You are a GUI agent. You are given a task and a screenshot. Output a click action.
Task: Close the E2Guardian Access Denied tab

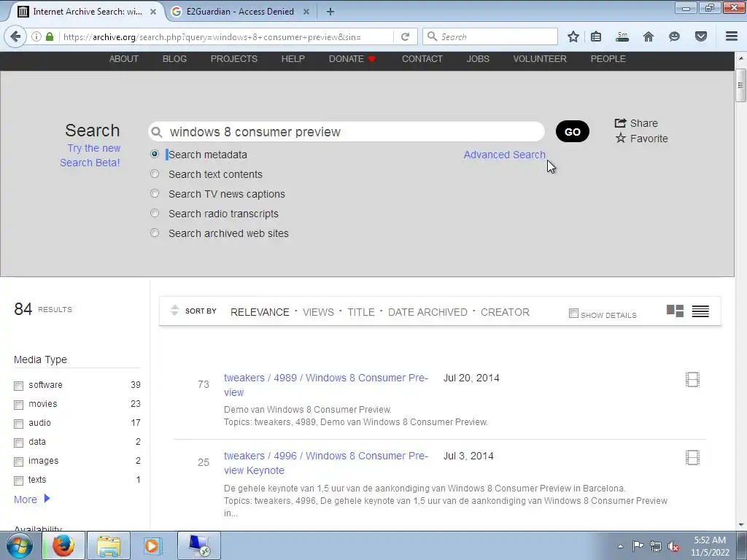(306, 12)
